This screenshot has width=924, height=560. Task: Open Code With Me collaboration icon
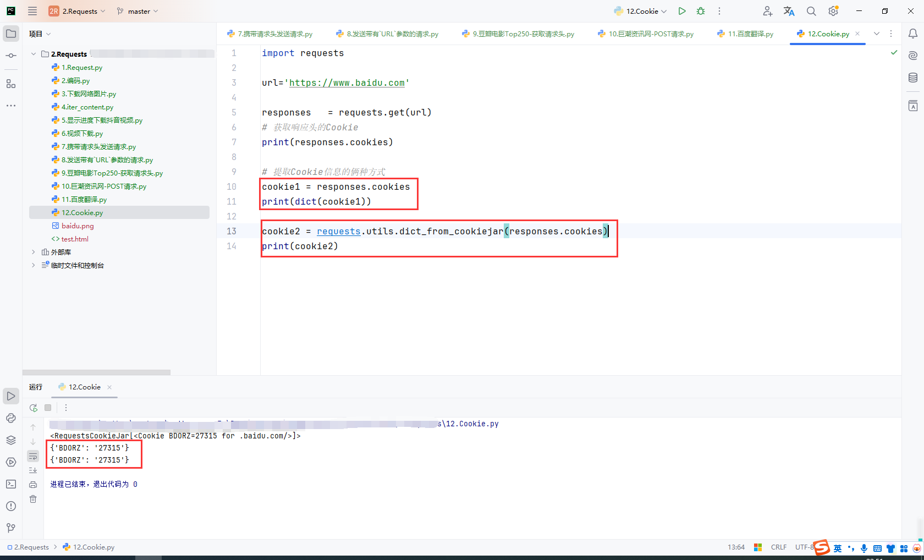coord(768,11)
